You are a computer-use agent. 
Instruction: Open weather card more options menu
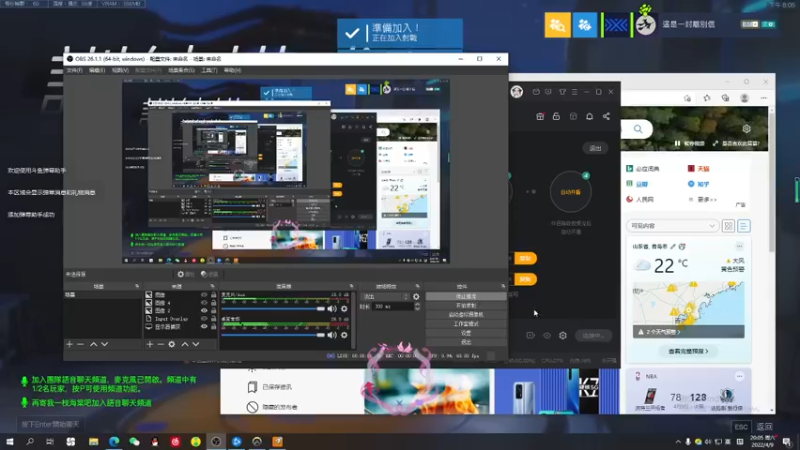point(739,246)
